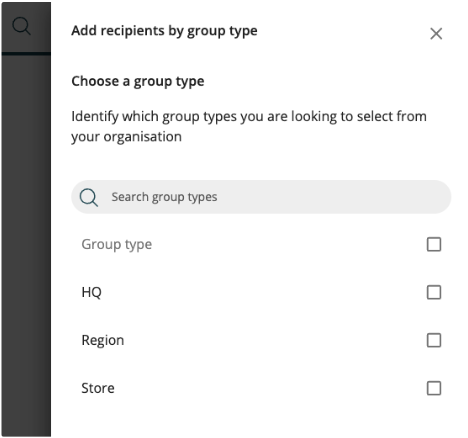The image size is (468, 438).
Task: Click the blank space between description and search box
Action: (x=261, y=163)
